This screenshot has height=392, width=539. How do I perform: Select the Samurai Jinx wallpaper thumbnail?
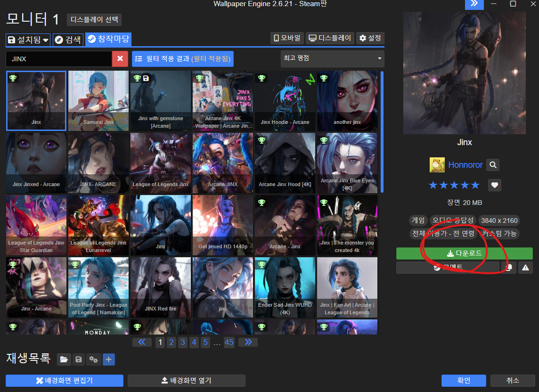tap(98, 101)
